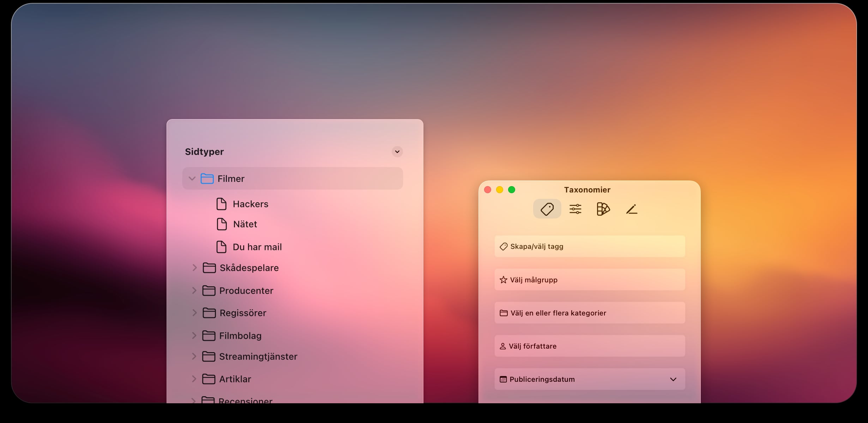Select the Du har mail page
This screenshot has height=423, width=868.
tap(257, 247)
